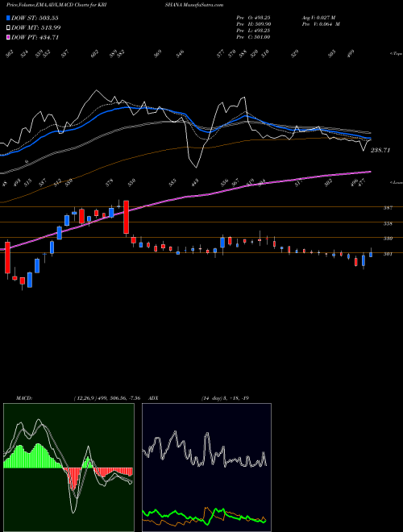Click the 'MACD:' panel heading
The image size is (403, 532).
click(x=24, y=398)
